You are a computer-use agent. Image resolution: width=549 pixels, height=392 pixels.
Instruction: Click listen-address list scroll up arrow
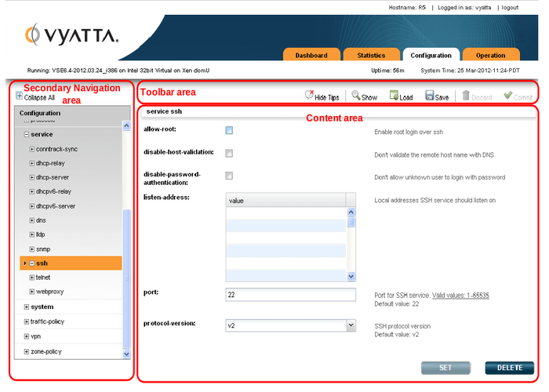click(351, 212)
